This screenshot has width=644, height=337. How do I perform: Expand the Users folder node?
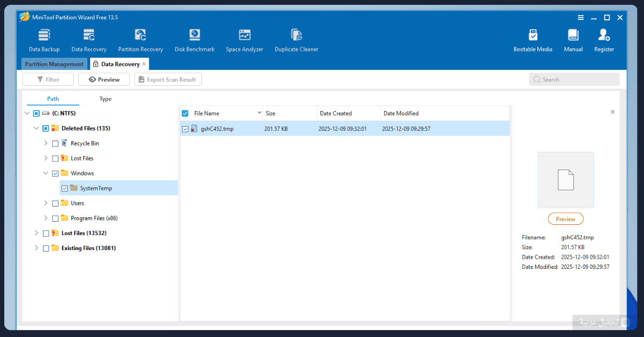(46, 203)
